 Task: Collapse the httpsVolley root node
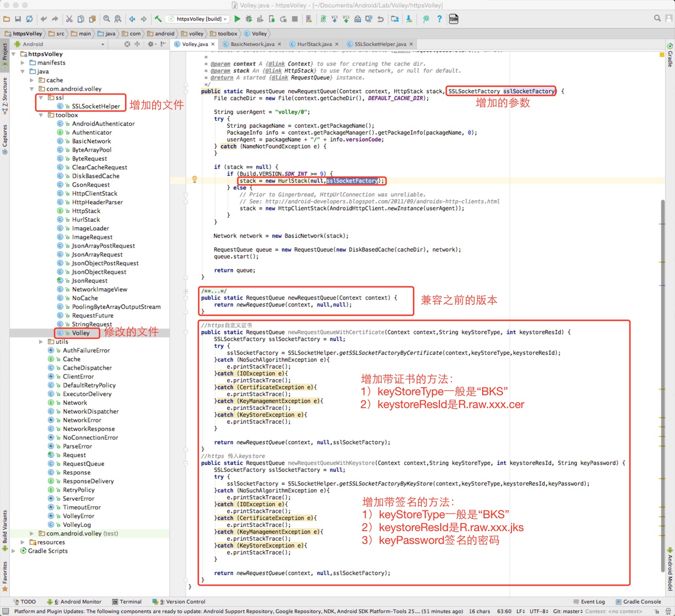[13, 54]
